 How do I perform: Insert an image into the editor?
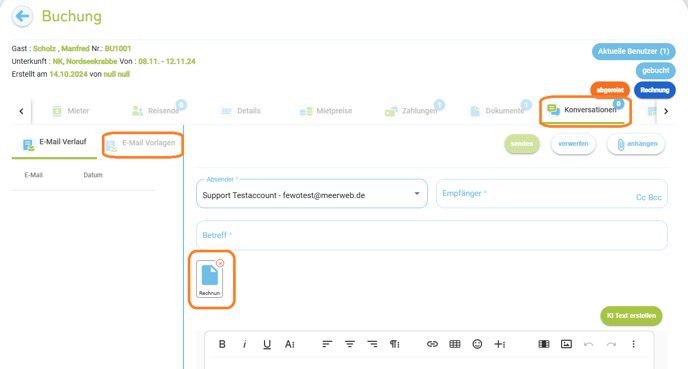coord(566,344)
